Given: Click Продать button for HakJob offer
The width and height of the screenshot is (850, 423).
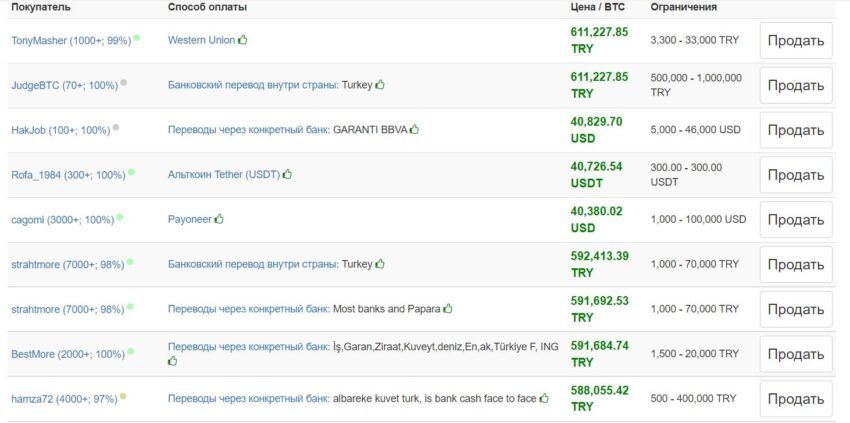Looking at the screenshot, I should click(796, 130).
